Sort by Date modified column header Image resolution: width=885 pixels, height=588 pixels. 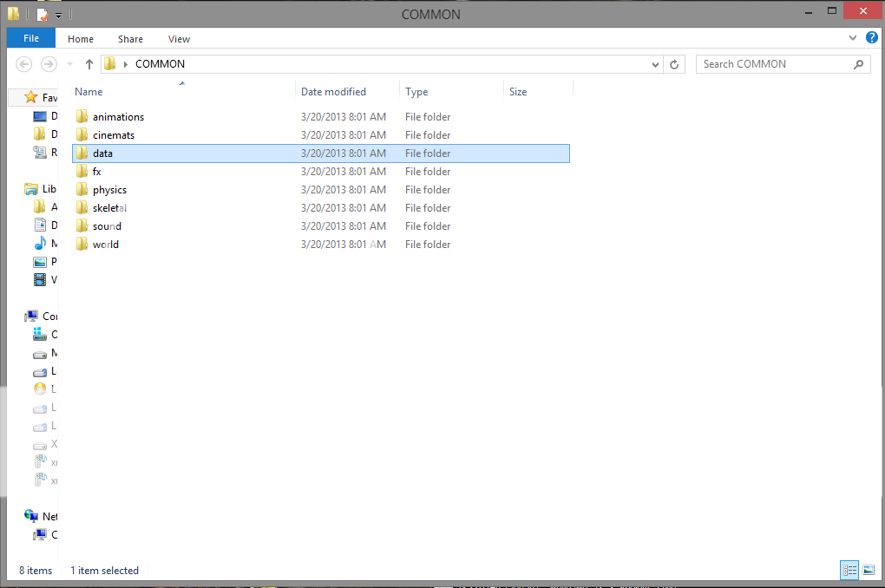tap(333, 92)
